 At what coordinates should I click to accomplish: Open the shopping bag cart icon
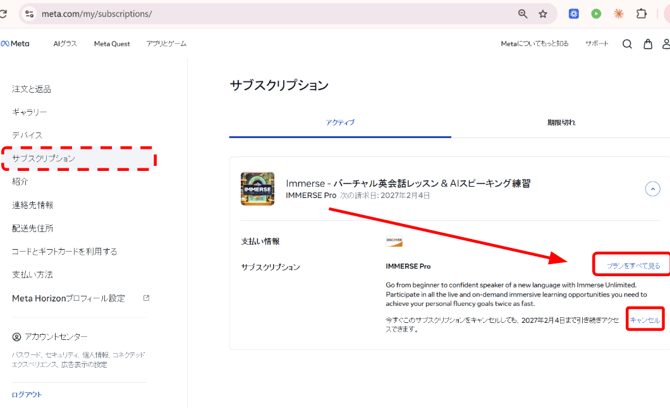[648, 44]
